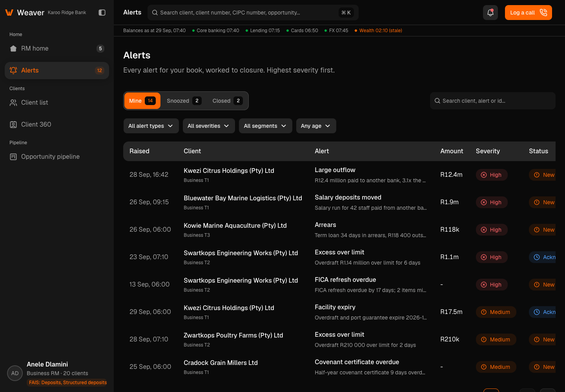Open Client list in the sidebar
The width and height of the screenshot is (565, 392).
tap(57, 103)
